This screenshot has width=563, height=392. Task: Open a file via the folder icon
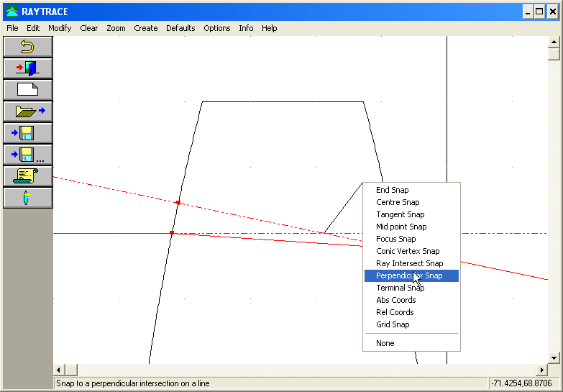27,111
